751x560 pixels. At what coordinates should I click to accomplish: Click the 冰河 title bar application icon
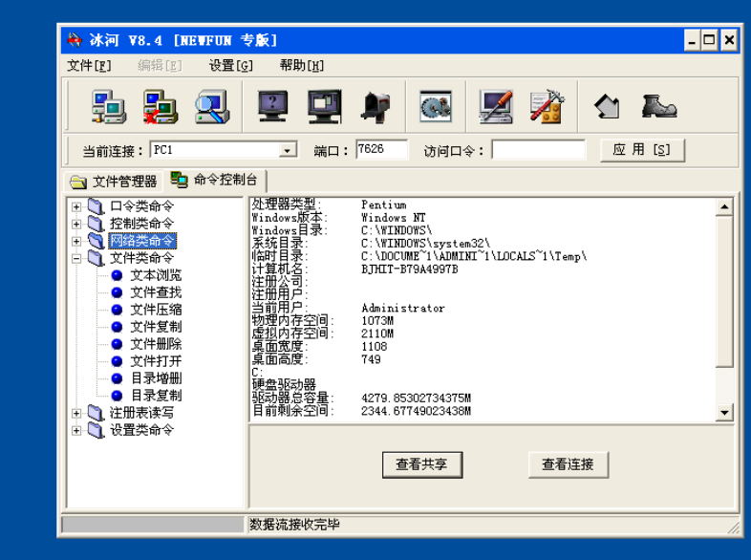(75, 40)
